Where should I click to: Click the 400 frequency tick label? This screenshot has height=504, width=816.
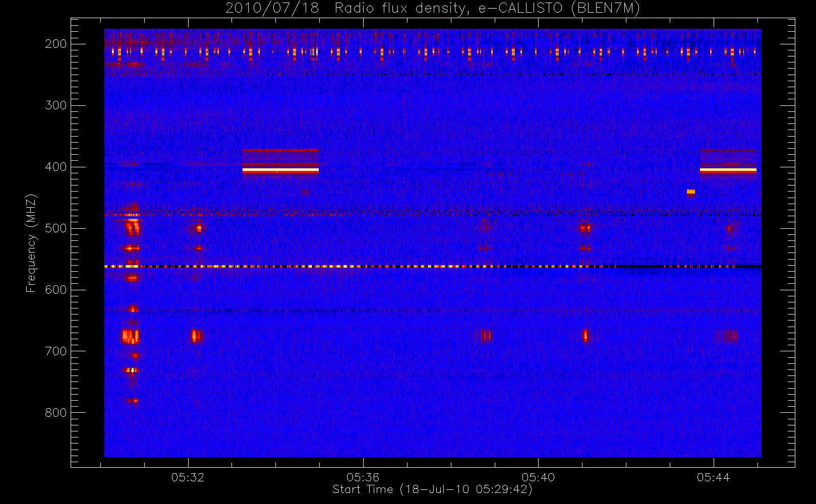[x=56, y=167]
